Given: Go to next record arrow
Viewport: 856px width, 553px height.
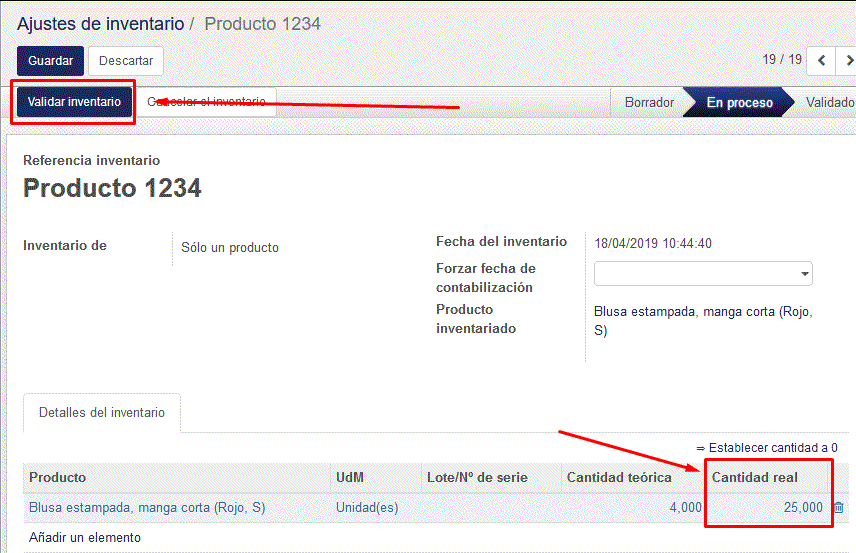Looking at the screenshot, I should tap(847, 60).
